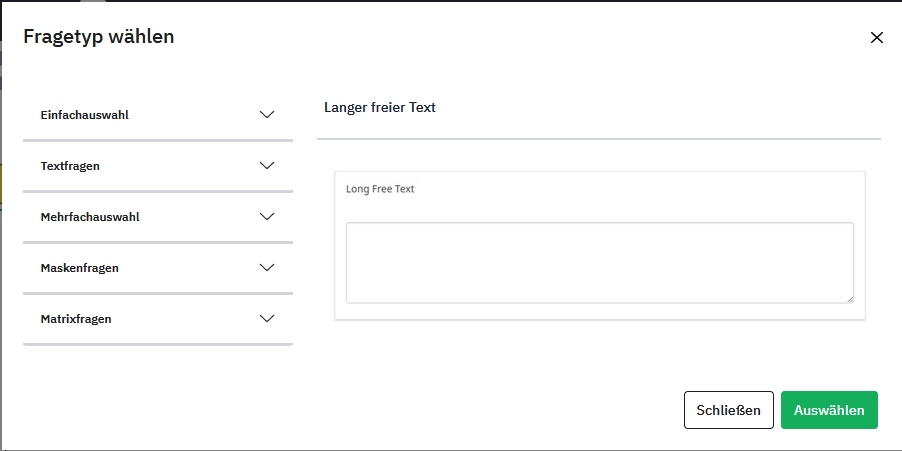The width and height of the screenshot is (902, 451).
Task: Click the chevron arrow beside Matrixfragen
Action: click(267, 319)
